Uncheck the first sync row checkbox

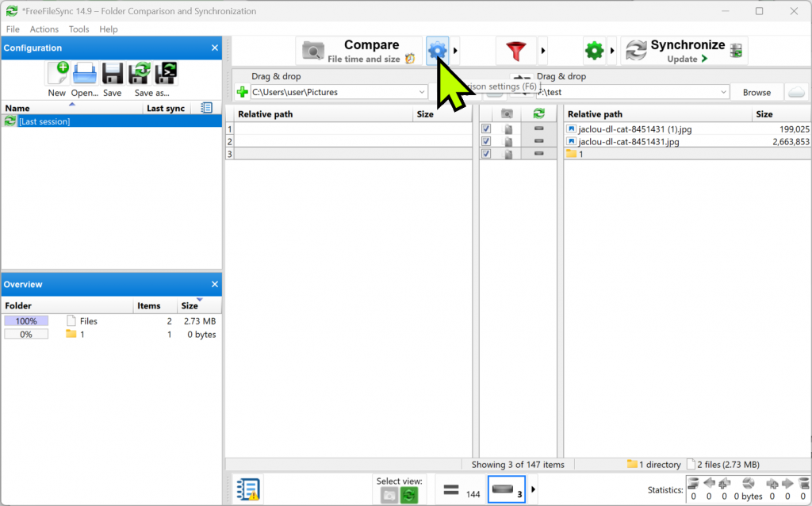486,128
